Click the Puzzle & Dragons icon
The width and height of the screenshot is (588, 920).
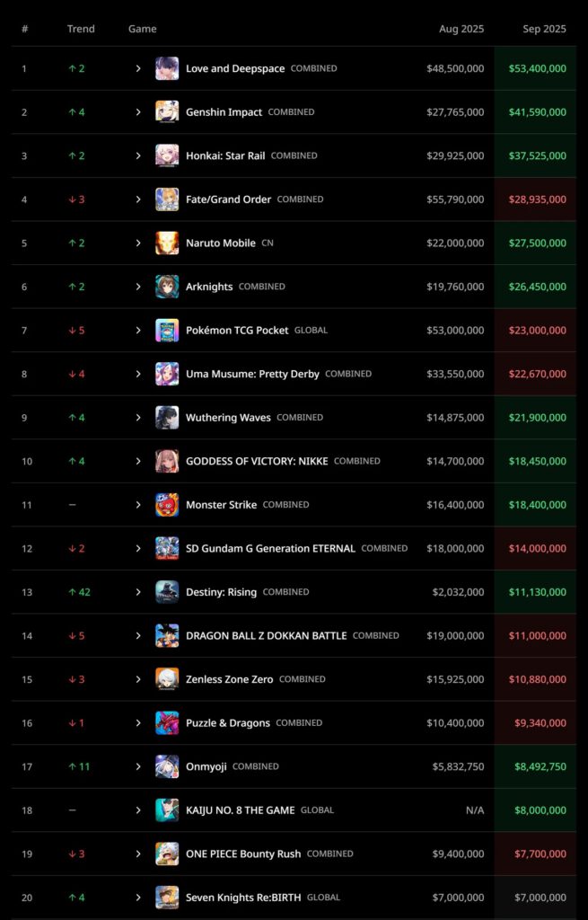coord(167,723)
